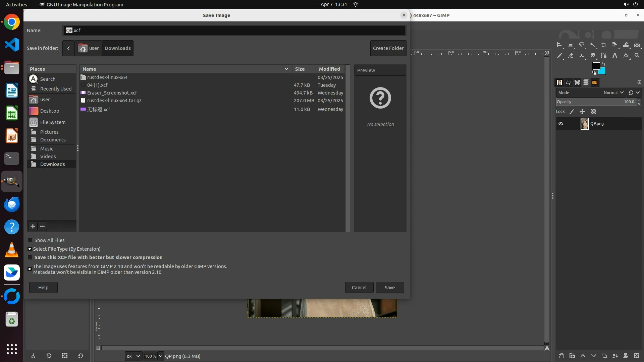This screenshot has height=362, width=644.
Task: Click the Create Folder button
Action: coord(388,48)
